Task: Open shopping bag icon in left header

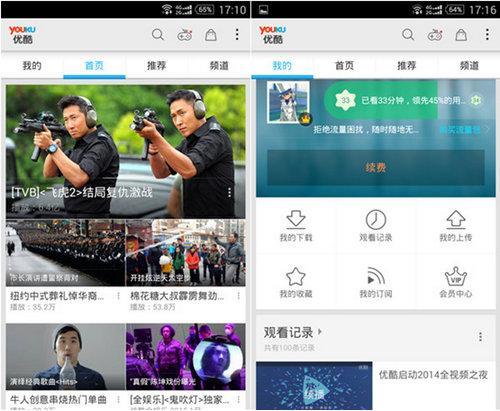Action: pyautogui.click(x=211, y=35)
